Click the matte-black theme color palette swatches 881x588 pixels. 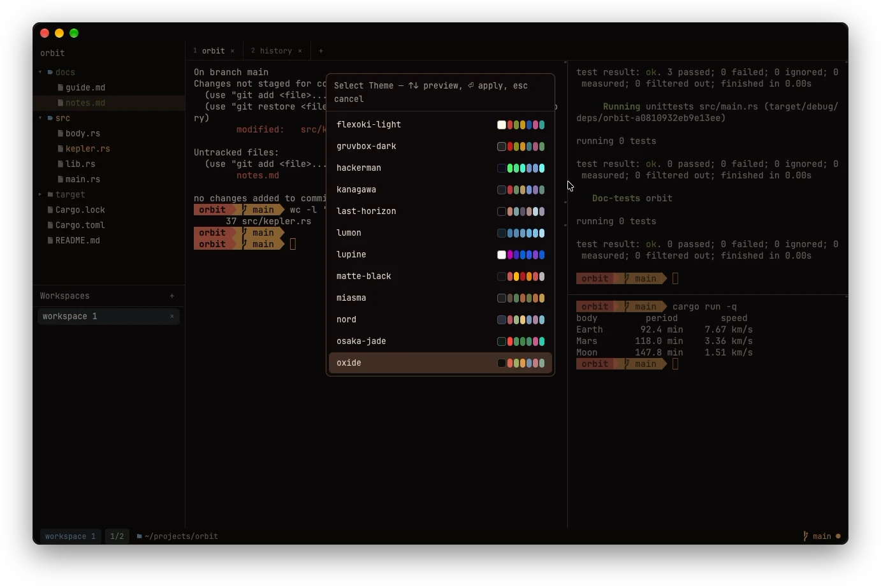521,276
